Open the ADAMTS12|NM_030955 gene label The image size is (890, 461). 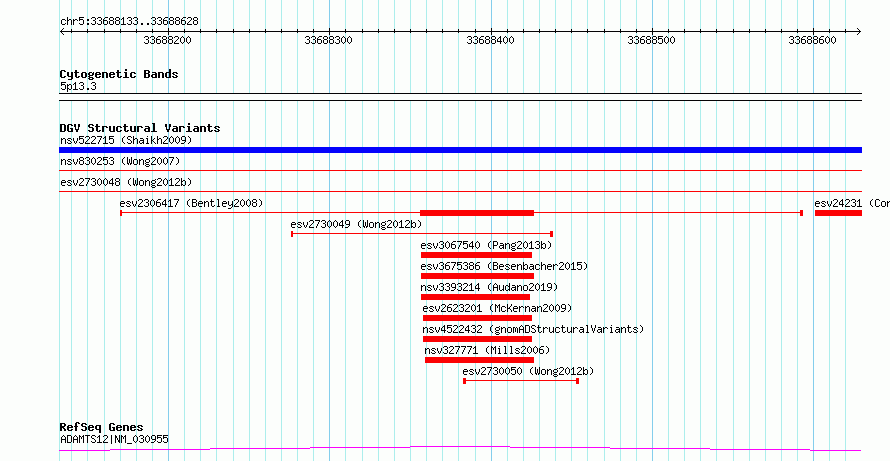[114, 439]
